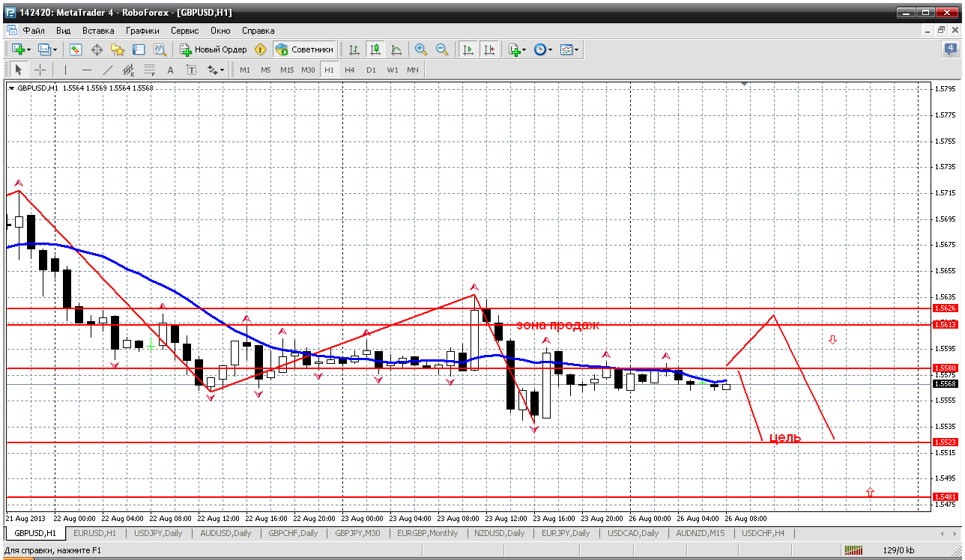This screenshot has width=965, height=560.
Task: Switch chart to bar chart icon
Action: point(354,49)
